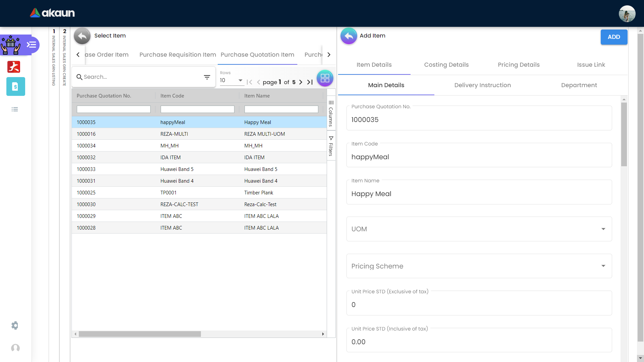Go to the last page of results
This screenshot has width=644, height=362.
[x=310, y=82]
